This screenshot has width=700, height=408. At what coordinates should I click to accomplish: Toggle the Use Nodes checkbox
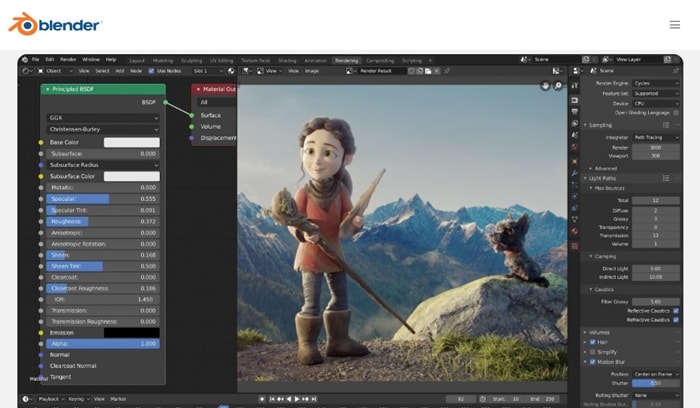(x=151, y=71)
